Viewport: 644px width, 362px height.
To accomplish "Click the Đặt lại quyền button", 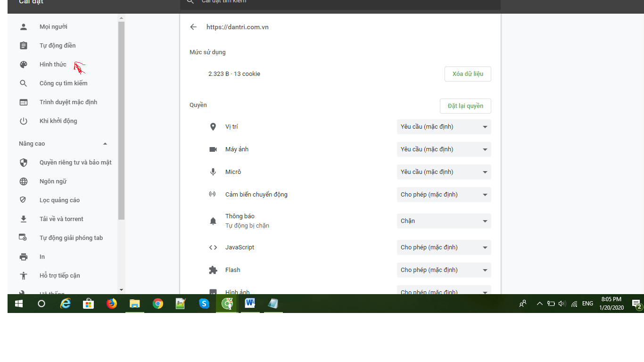I will pyautogui.click(x=465, y=106).
